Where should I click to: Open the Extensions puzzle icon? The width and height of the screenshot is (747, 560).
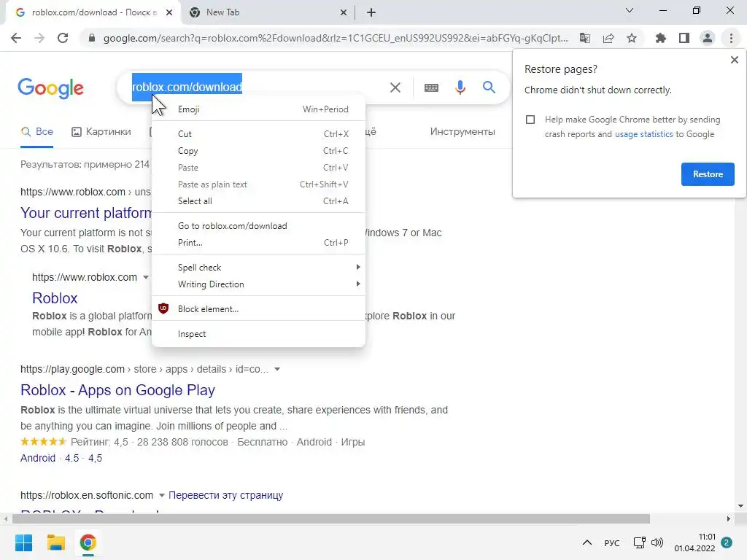(660, 38)
